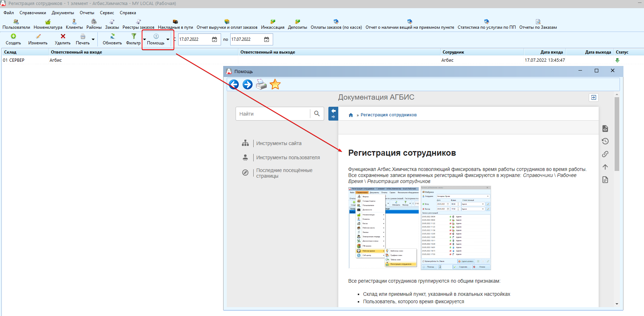This screenshot has height=316, width=644.
Task: Click the Обновить refresh icon
Action: tap(112, 36)
